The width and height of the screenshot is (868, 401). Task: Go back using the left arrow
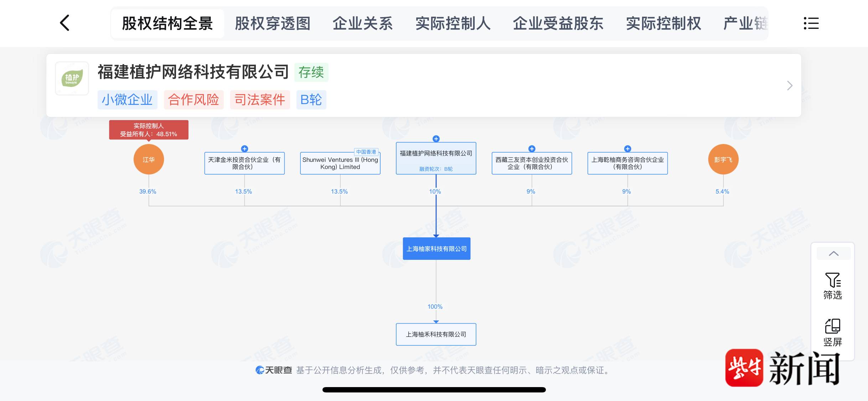(x=64, y=23)
